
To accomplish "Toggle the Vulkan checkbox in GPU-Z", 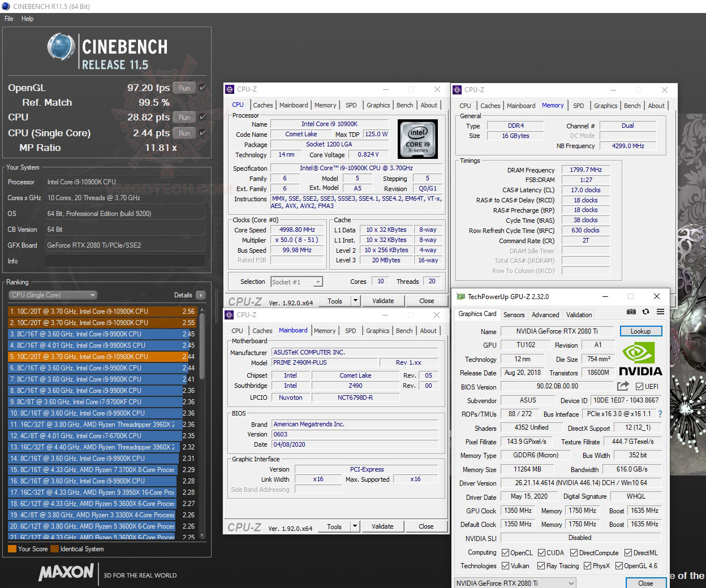I will pos(505,565).
